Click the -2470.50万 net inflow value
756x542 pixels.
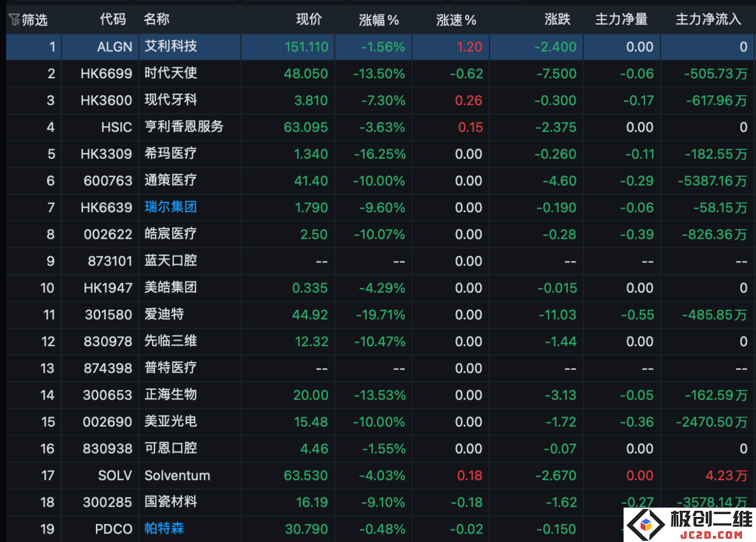pos(711,422)
